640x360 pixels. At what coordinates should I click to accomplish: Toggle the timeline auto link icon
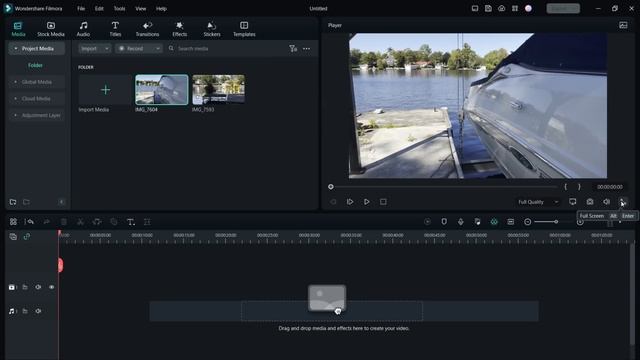pos(27,236)
